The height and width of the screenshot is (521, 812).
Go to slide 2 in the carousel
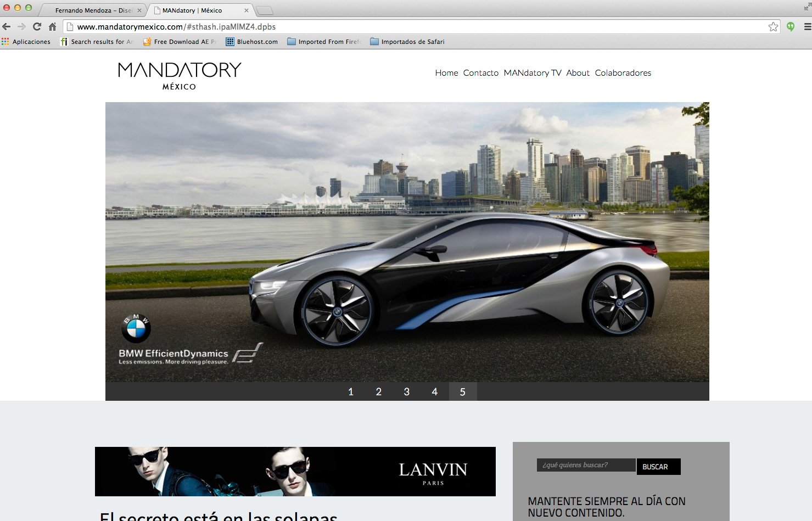(379, 391)
